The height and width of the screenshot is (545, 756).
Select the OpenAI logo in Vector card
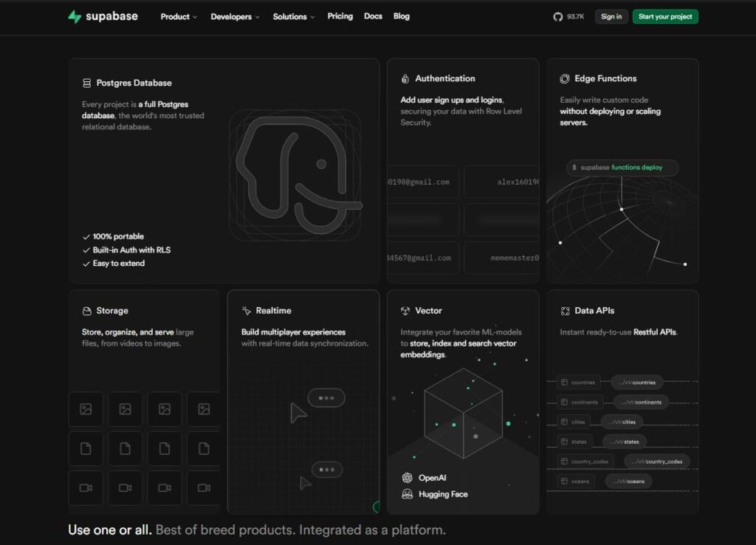pyautogui.click(x=408, y=478)
